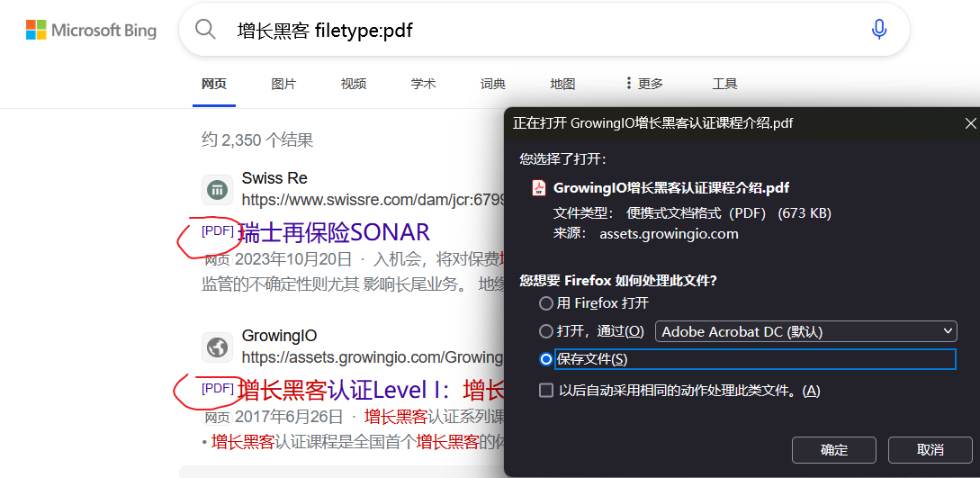
Task: Click the search magnifier icon
Action: pos(206,30)
